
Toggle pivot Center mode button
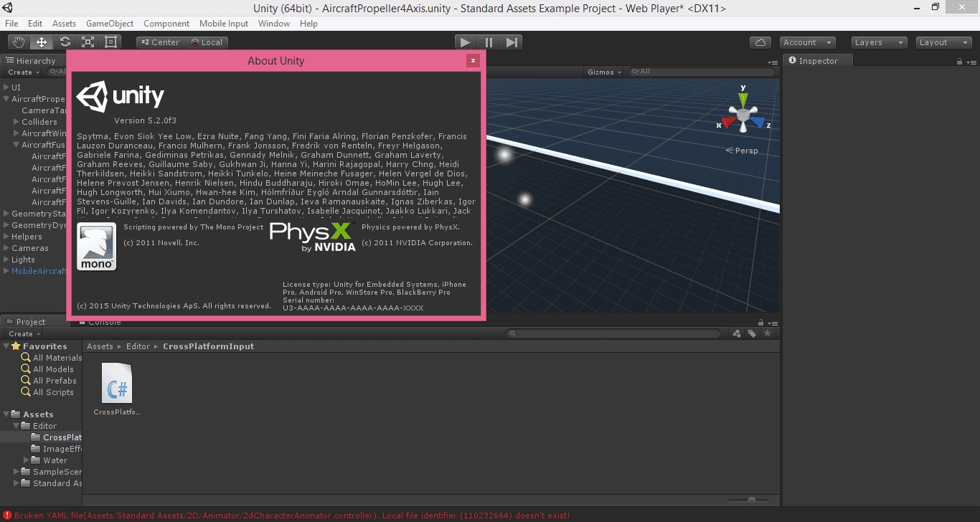(x=160, y=42)
